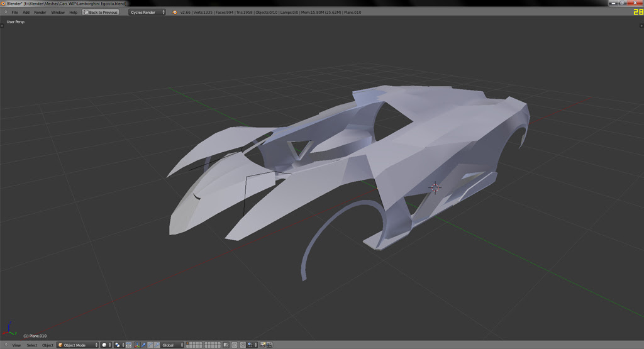
Task: Click the OpenGL render image camera icon
Action: click(x=264, y=345)
